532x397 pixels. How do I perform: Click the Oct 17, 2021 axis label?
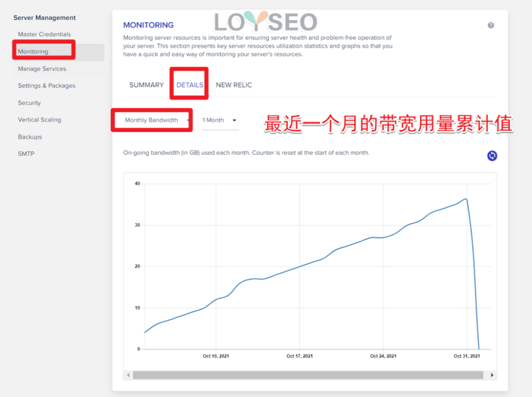[x=300, y=356]
